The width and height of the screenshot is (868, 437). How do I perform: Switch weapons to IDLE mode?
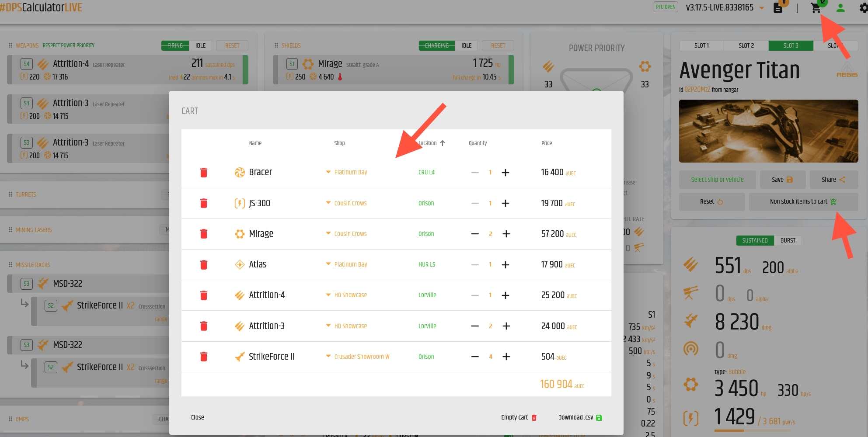click(x=200, y=45)
